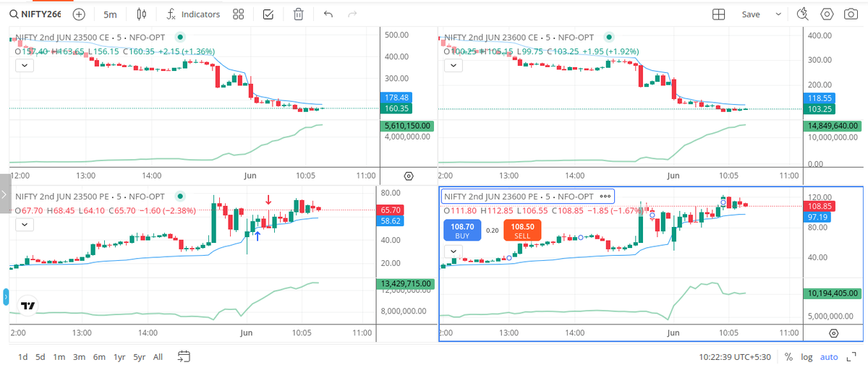The height and width of the screenshot is (365, 868).
Task: Undo the last chart action
Action: click(x=328, y=14)
